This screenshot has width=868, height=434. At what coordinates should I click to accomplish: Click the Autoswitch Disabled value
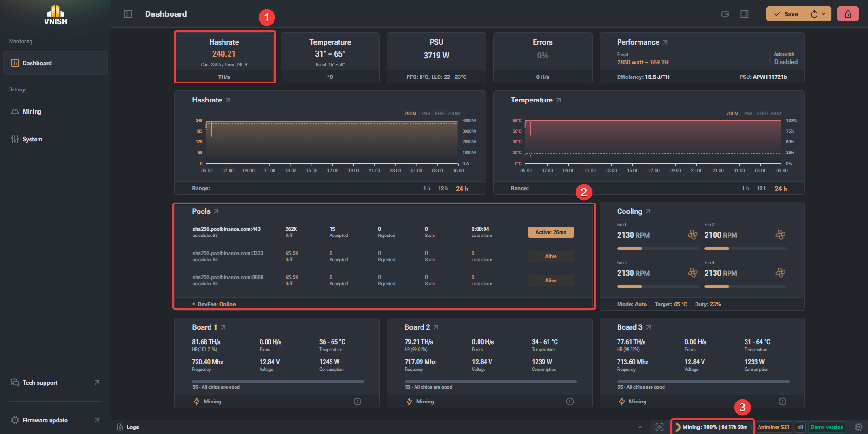pyautogui.click(x=786, y=62)
